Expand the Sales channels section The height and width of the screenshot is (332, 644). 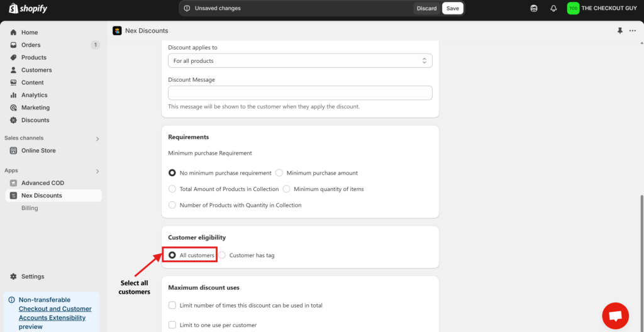pos(97,138)
